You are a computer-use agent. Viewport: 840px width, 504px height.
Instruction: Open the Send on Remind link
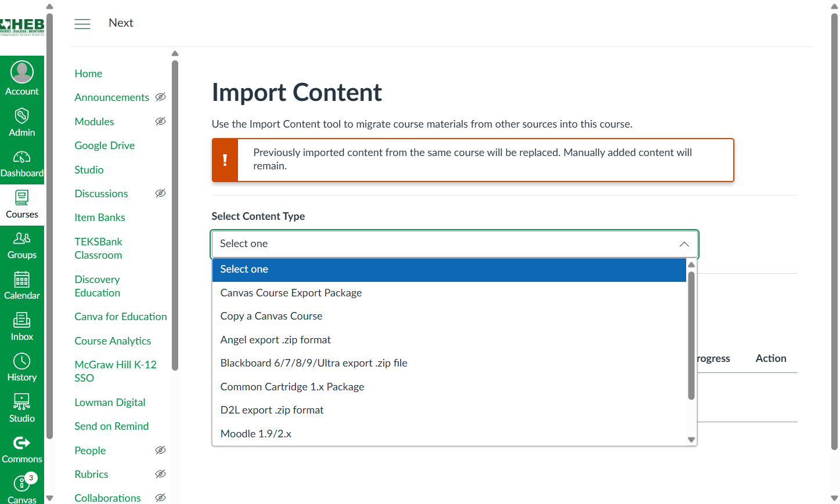tap(111, 426)
